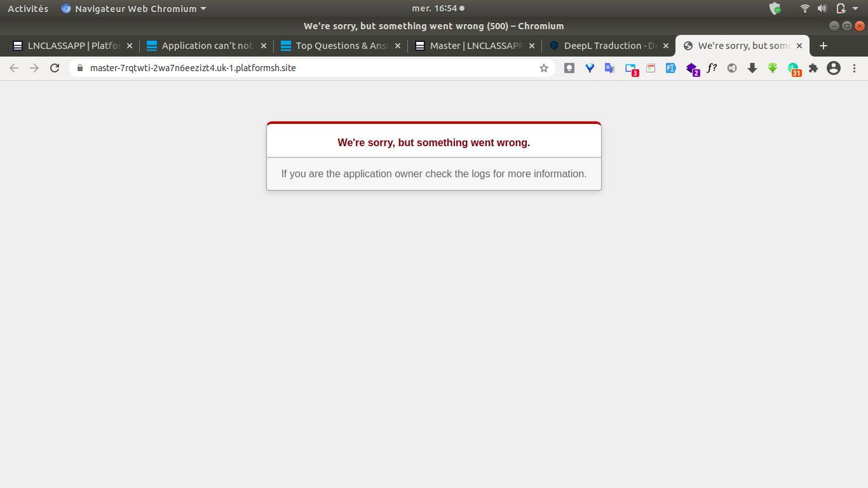Click the black download arrow extension
The image size is (868, 488).
point(752,68)
